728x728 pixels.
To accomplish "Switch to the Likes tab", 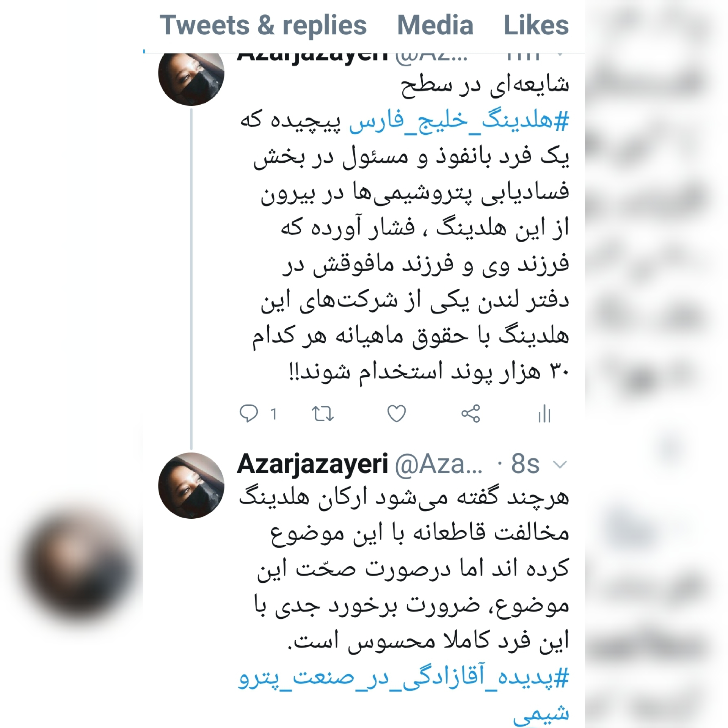I will pos(536,26).
